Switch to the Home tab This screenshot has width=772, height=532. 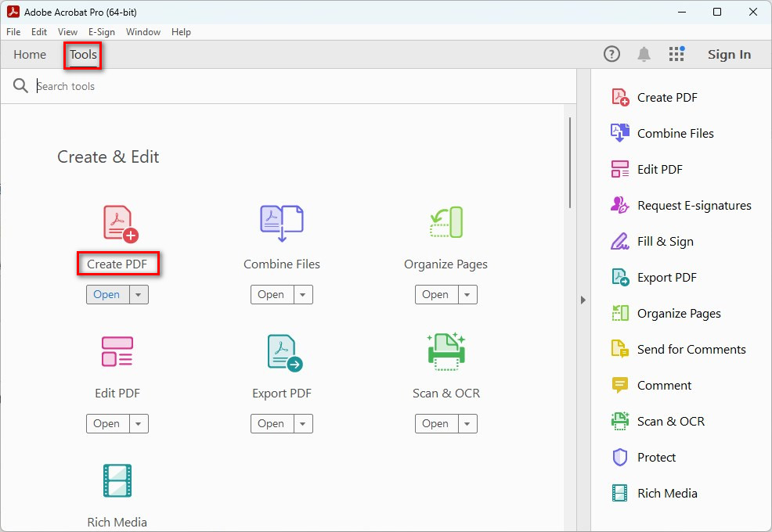pos(29,55)
